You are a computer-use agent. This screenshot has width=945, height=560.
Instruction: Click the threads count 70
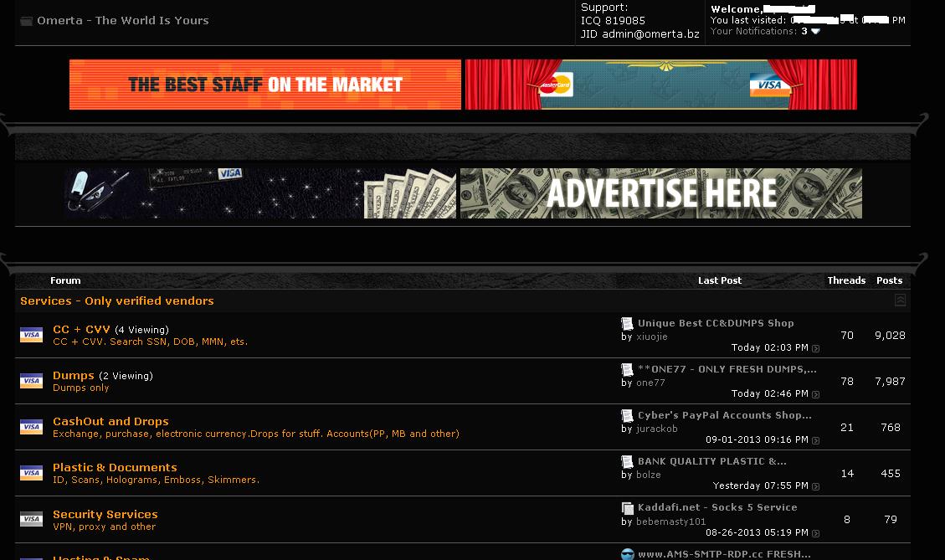[847, 335]
